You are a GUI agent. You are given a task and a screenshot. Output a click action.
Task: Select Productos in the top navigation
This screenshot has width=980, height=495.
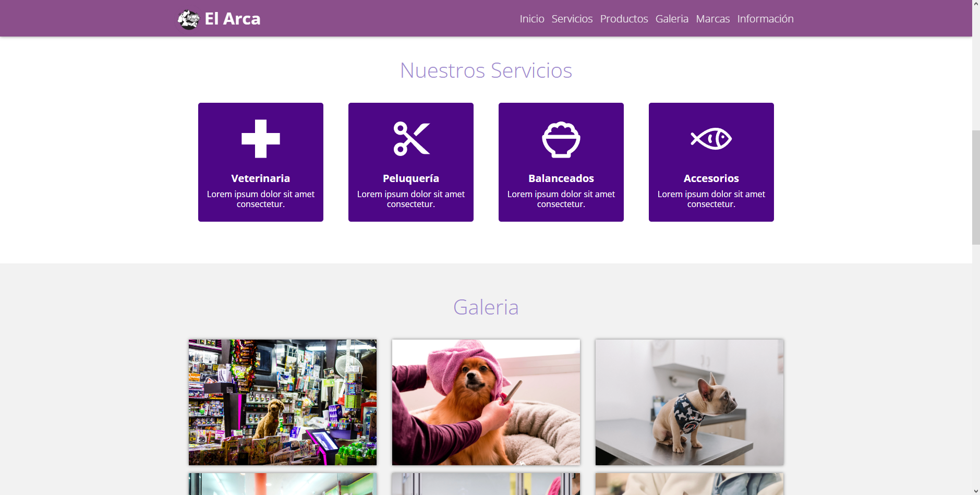pyautogui.click(x=624, y=19)
